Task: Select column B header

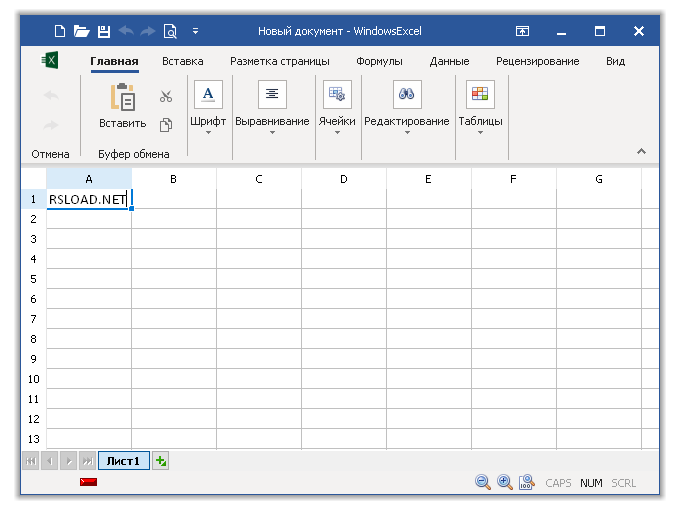Action: (174, 179)
